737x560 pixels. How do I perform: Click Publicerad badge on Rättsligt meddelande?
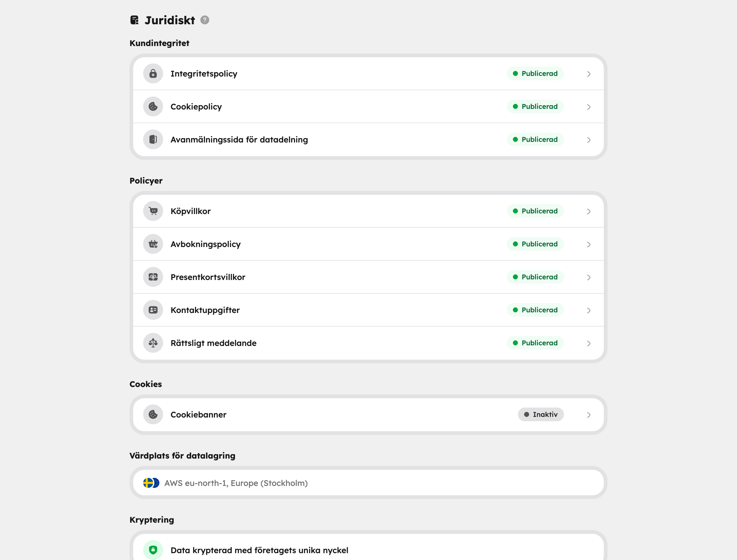(x=535, y=343)
